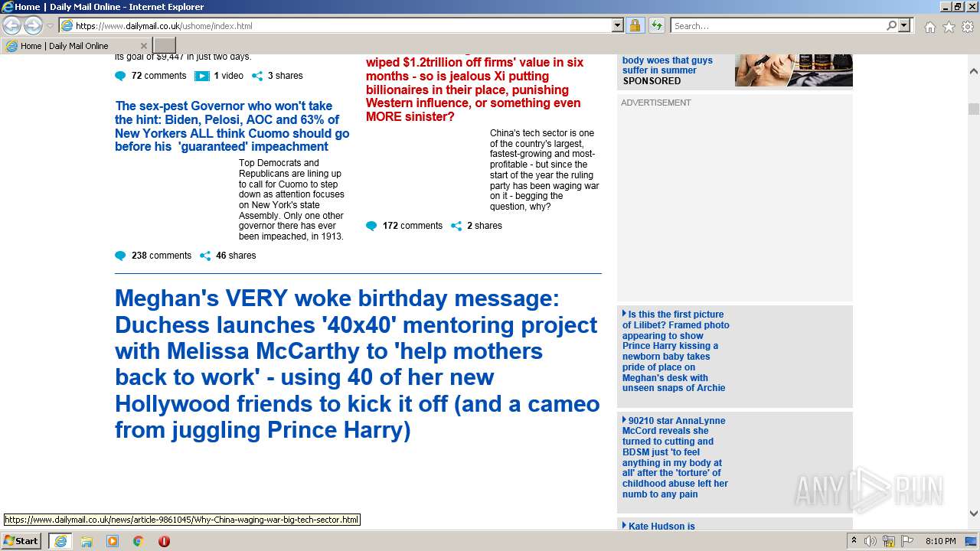Viewport: 980px width, 551px height.
Task: Open the File Explorer taskbar icon
Action: (87, 541)
